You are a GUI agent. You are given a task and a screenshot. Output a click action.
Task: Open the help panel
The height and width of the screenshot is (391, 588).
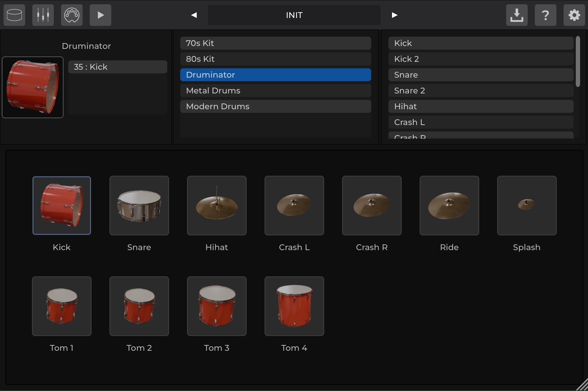pos(545,15)
